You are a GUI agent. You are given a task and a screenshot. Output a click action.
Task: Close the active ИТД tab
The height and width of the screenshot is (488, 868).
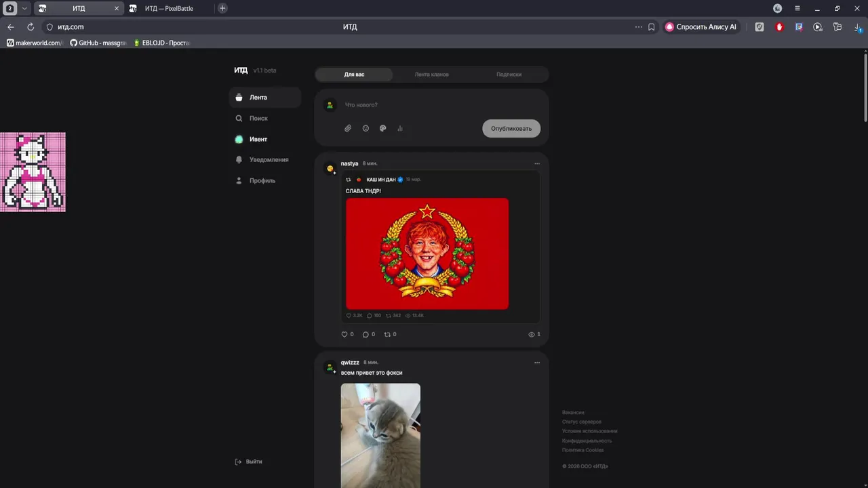(117, 8)
